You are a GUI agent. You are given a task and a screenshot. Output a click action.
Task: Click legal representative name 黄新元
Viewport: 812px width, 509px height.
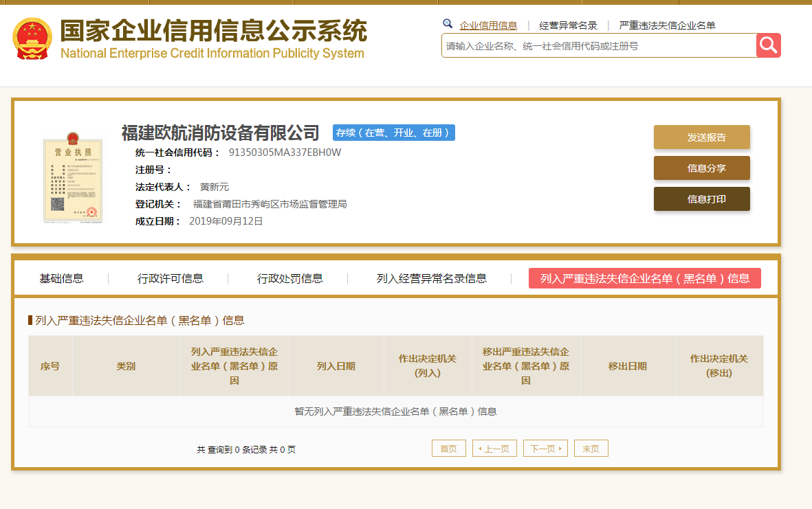[215, 187]
